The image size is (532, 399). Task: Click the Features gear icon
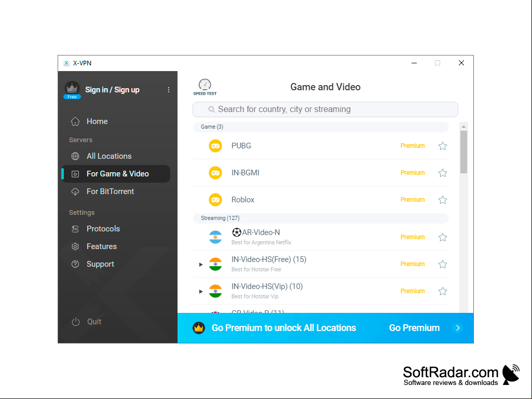[75, 246]
